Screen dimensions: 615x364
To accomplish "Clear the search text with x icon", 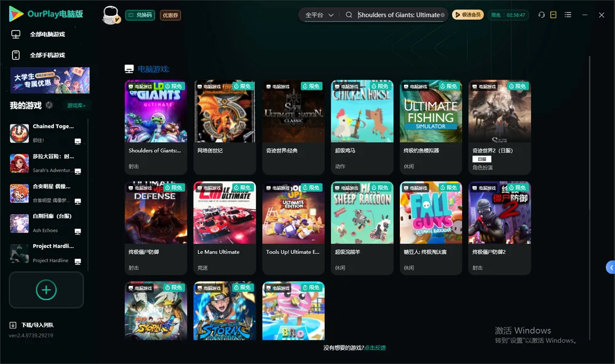I will pos(443,15).
